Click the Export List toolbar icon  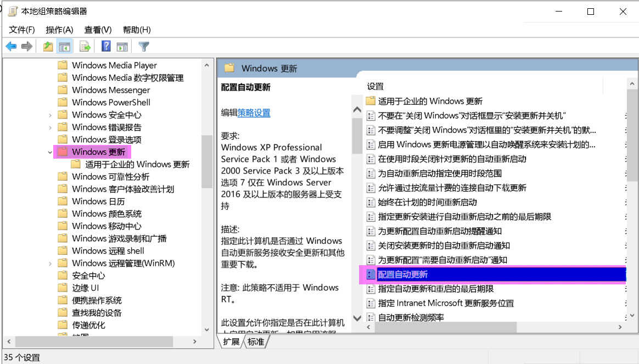85,47
